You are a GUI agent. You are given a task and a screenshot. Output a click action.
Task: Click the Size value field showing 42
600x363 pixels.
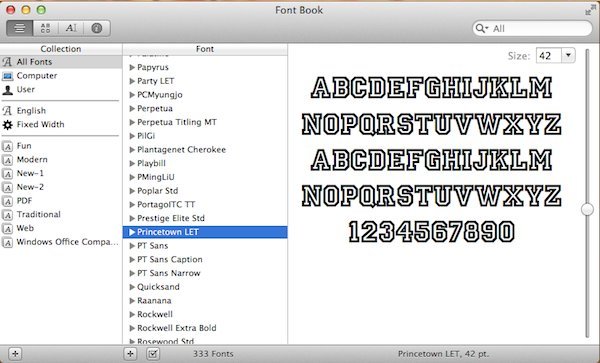[549, 56]
